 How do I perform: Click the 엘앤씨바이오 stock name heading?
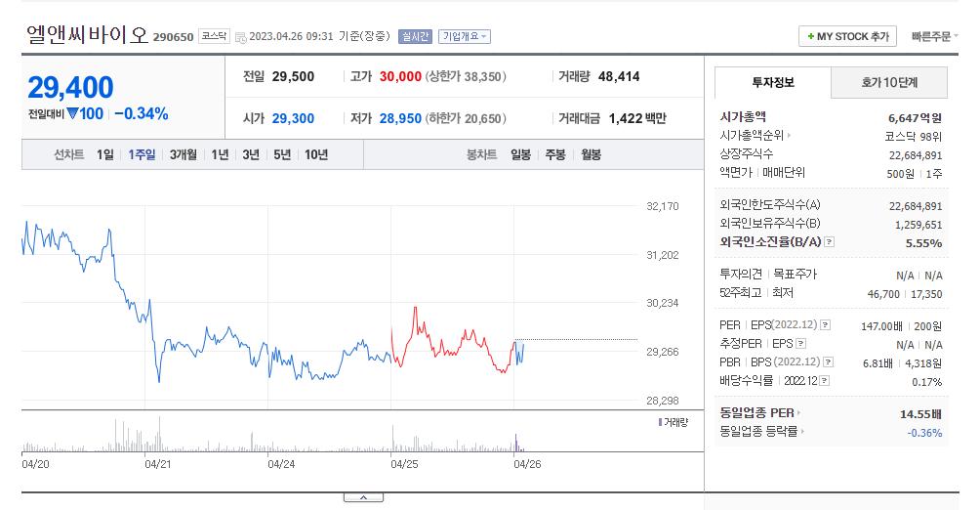click(88, 34)
